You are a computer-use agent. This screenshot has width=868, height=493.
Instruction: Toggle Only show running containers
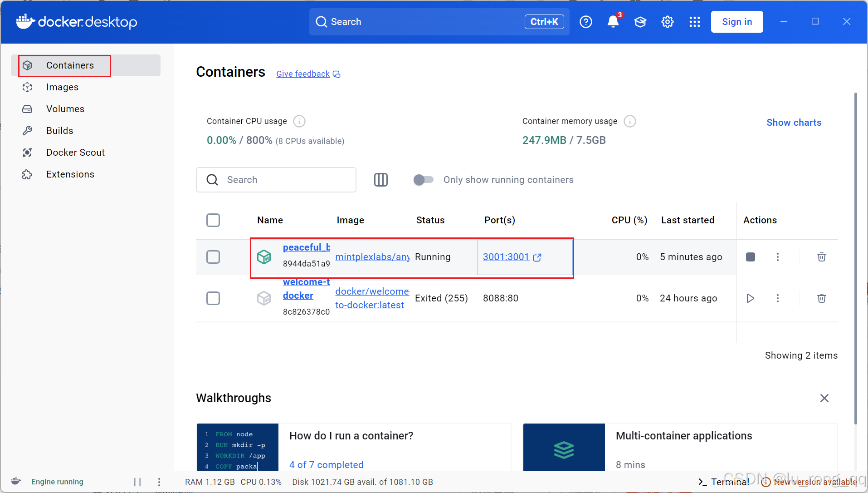pos(424,180)
